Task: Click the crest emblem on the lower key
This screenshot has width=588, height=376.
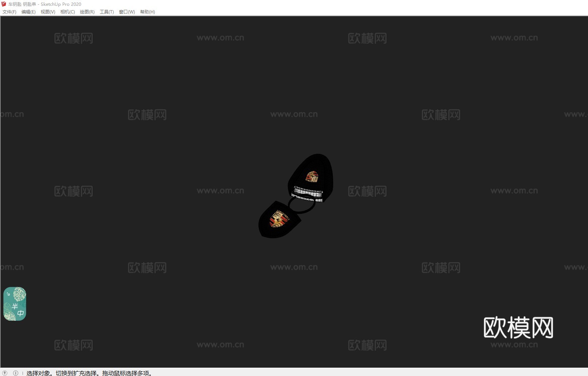Action: pos(280,219)
